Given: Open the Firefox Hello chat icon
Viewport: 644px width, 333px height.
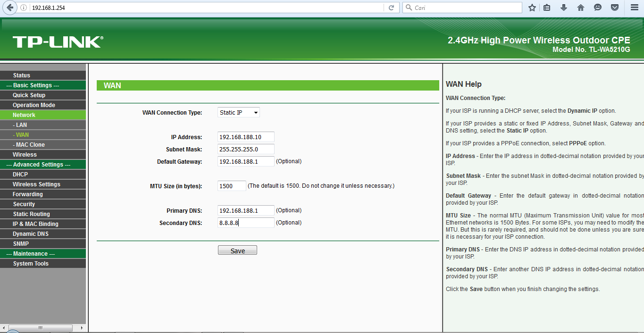Looking at the screenshot, I should point(597,7).
